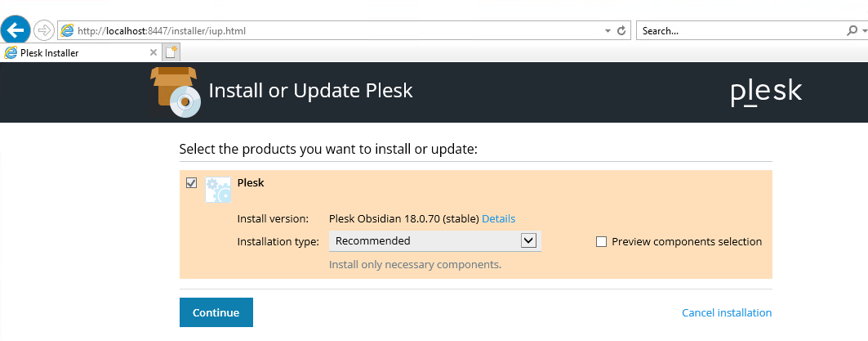
Task: Go back with the browser back arrow
Action: pos(16,29)
